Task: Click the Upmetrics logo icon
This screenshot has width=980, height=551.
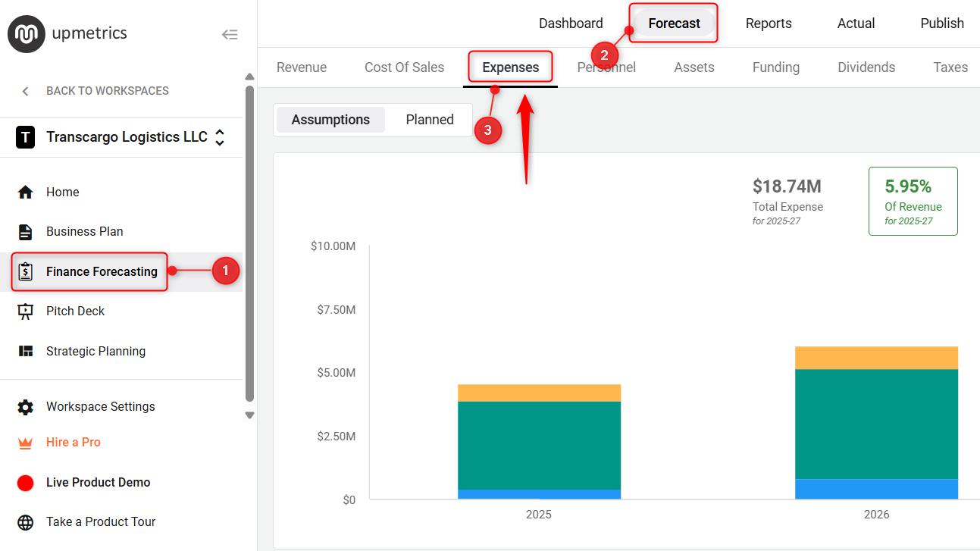Action: coord(27,34)
